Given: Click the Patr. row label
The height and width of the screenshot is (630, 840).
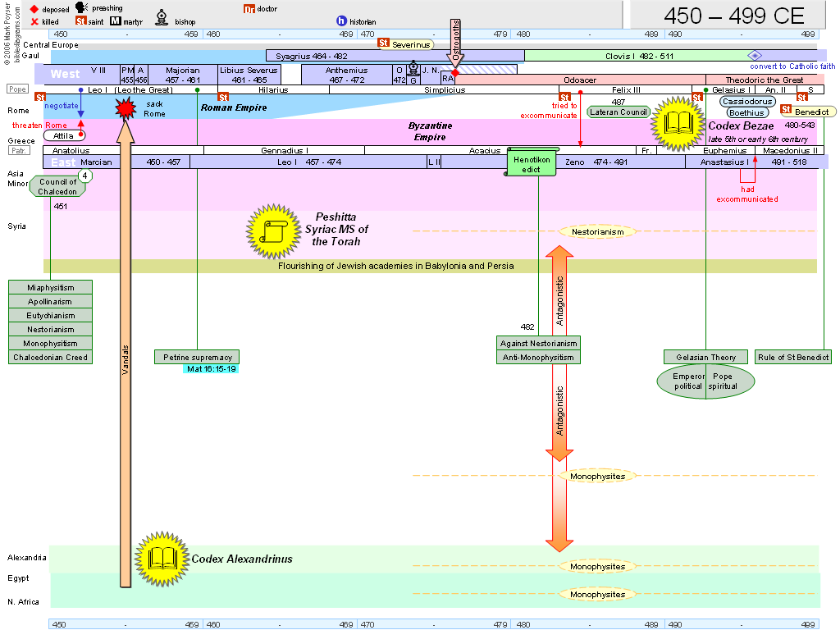Looking at the screenshot, I should pos(17,151).
